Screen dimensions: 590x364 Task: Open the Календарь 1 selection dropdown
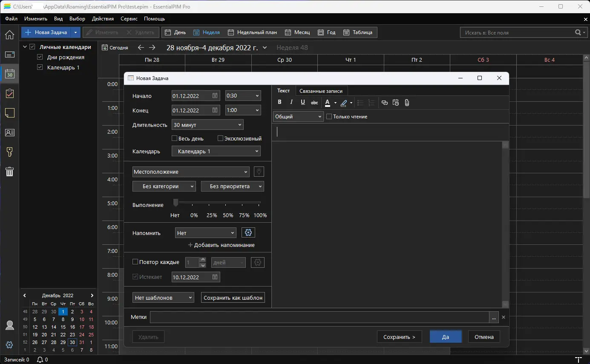pyautogui.click(x=216, y=151)
